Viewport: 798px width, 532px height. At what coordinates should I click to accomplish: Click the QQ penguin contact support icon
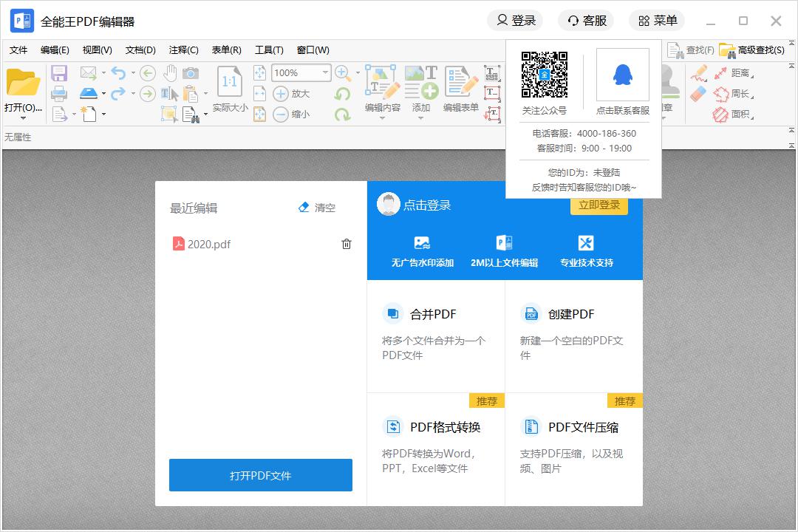point(622,75)
